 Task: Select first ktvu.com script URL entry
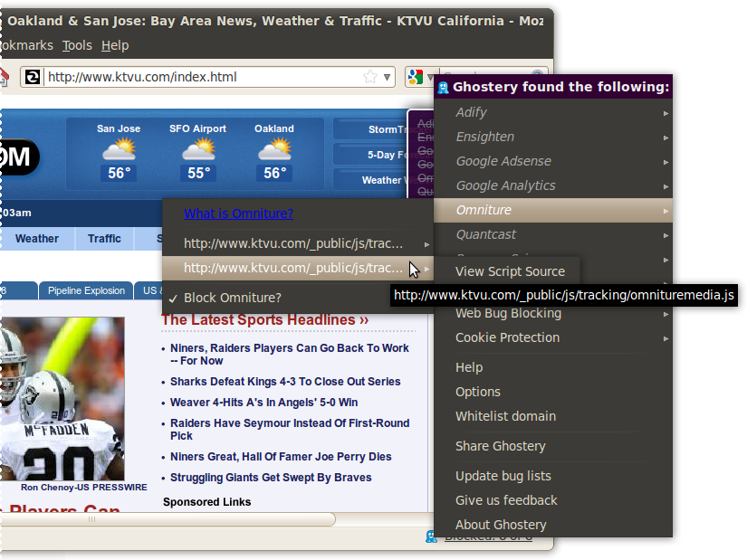click(298, 243)
